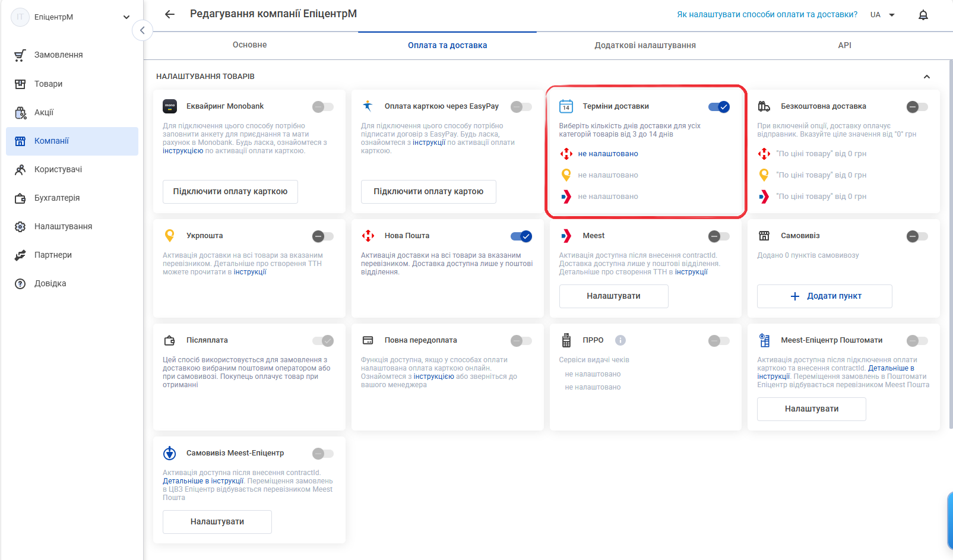Click Налаштувати button in Meest card

click(613, 296)
